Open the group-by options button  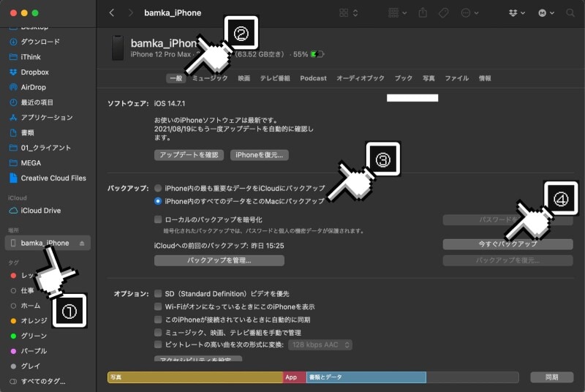[397, 12]
